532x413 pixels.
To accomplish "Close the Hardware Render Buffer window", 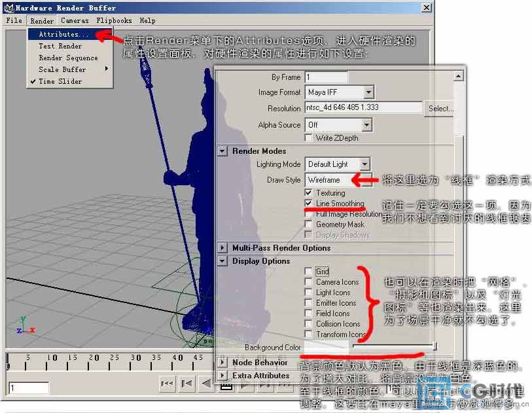I will [427, 7].
